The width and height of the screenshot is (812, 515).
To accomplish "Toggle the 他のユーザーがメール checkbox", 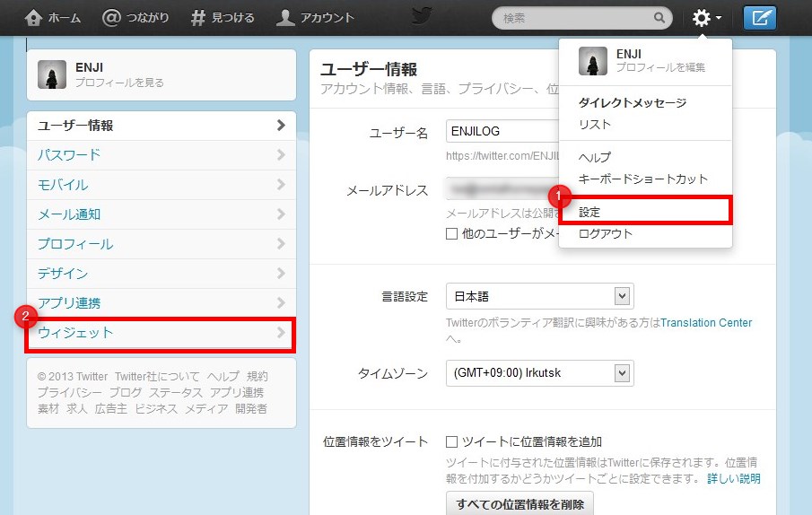I will (451, 234).
